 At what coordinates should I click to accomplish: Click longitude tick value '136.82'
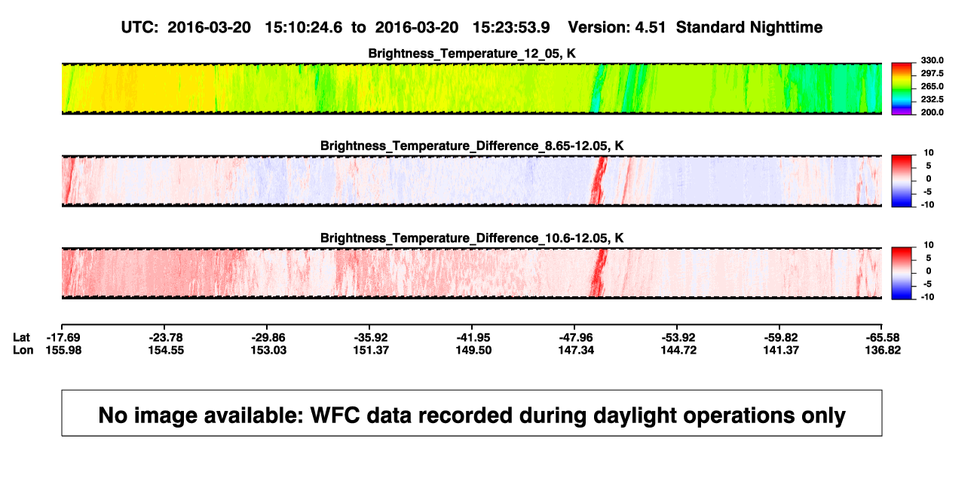(883, 350)
